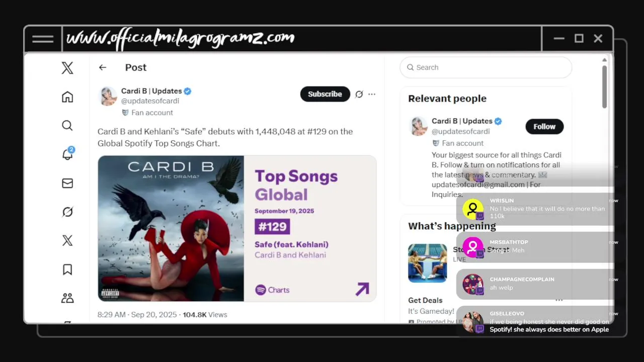This screenshot has width=644, height=362.
Task: Click the @updatesofcardi handle on the post
Action: coord(150,101)
